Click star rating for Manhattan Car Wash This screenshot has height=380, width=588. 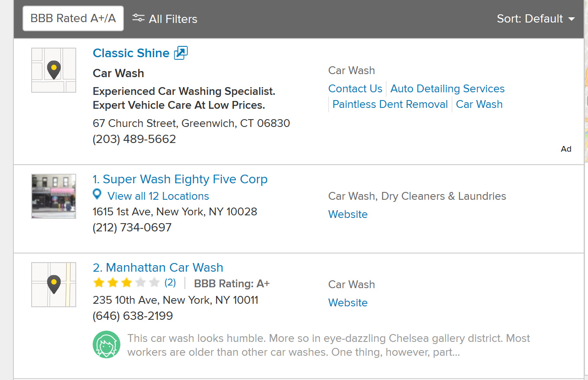126,283
